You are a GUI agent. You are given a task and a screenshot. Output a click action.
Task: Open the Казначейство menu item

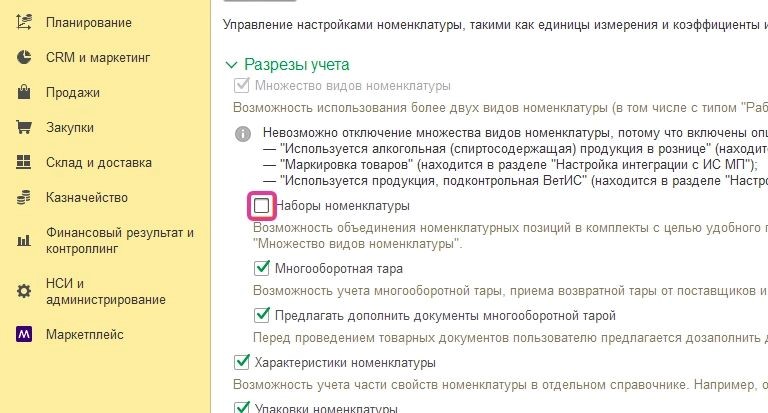[x=87, y=198]
